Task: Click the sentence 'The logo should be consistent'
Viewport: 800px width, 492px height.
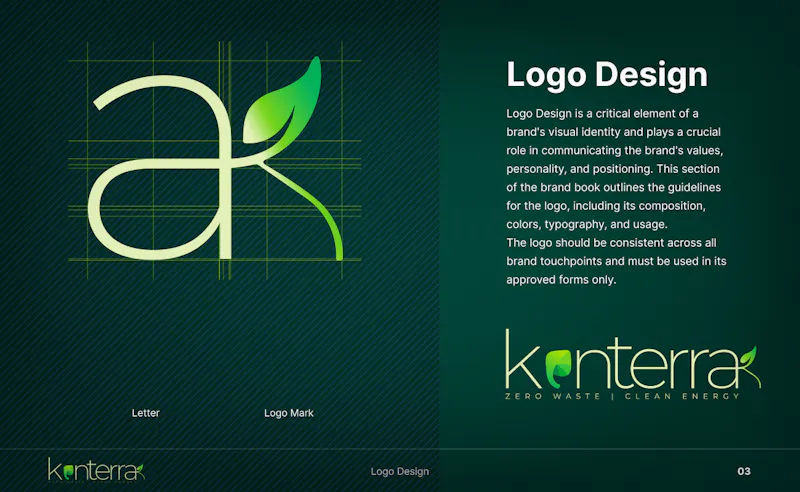Action: pos(616,261)
